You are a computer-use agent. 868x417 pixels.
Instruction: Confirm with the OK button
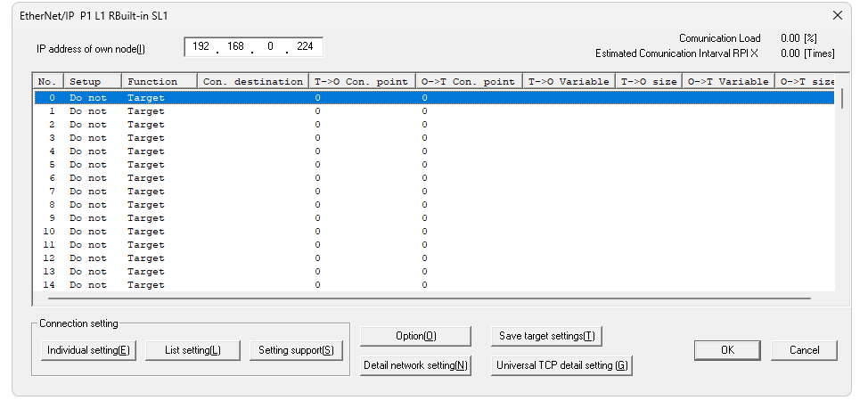[727, 350]
